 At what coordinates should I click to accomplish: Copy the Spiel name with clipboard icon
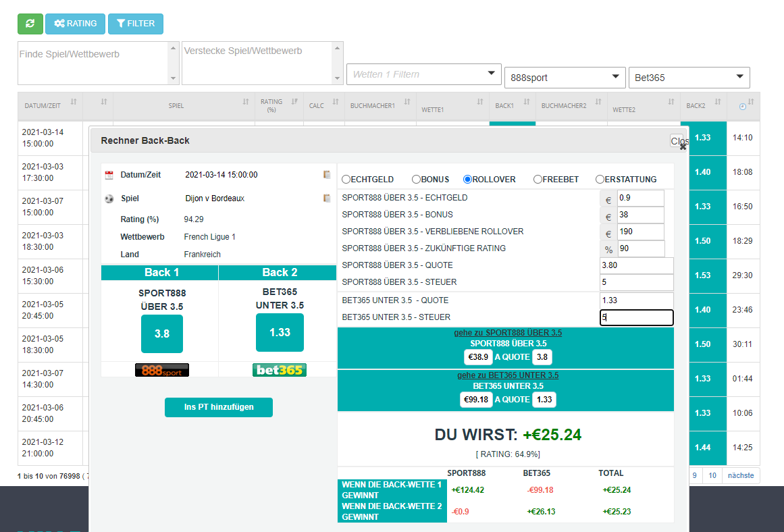(x=327, y=198)
